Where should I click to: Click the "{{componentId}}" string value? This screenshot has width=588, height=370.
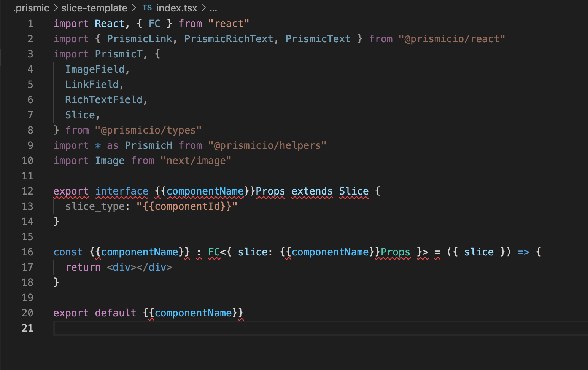pos(187,206)
